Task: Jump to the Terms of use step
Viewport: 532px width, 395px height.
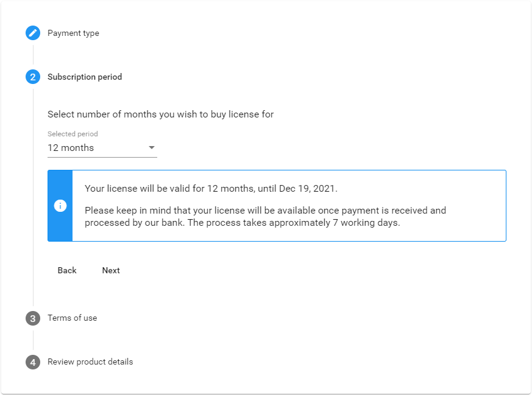Action: click(73, 318)
